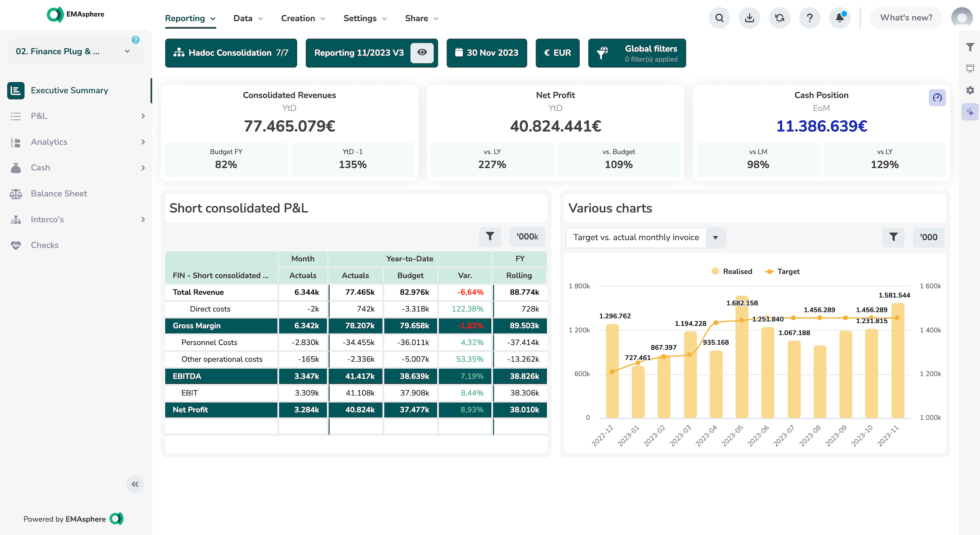Click the refresh sync icon
Screen dimensions: 980x535
(779, 18)
